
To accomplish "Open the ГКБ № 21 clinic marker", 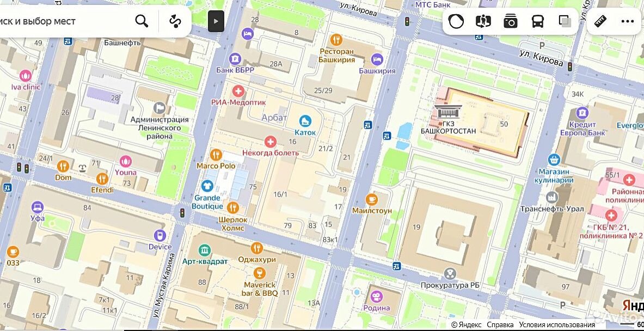I will click(x=611, y=215).
